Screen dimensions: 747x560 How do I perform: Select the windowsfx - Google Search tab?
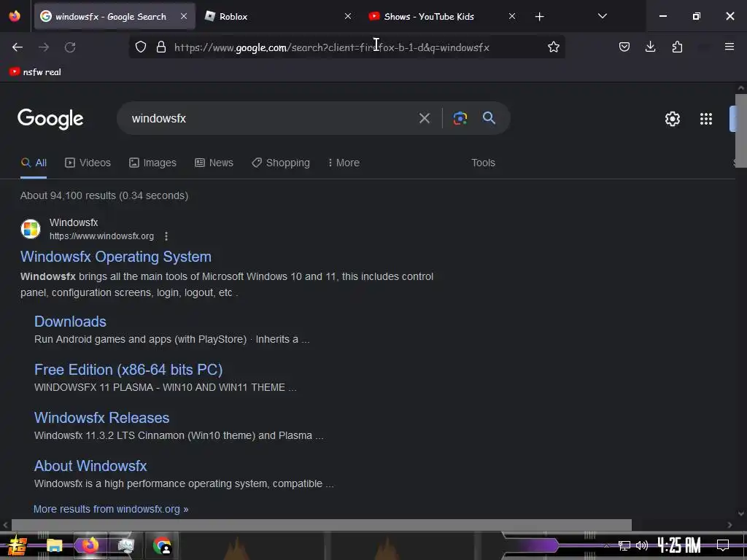tap(115, 16)
